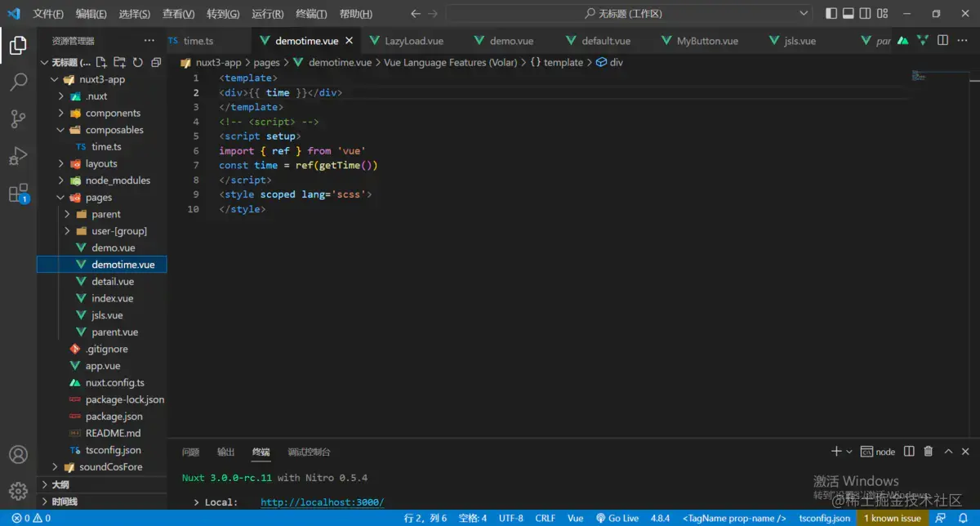Open the command center dropdown arrow

pos(804,14)
